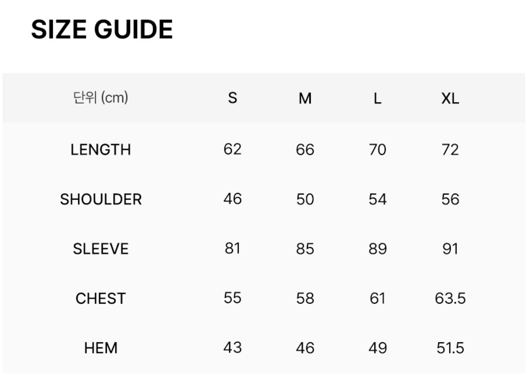Click the chest value 58 for M

pos(305,298)
